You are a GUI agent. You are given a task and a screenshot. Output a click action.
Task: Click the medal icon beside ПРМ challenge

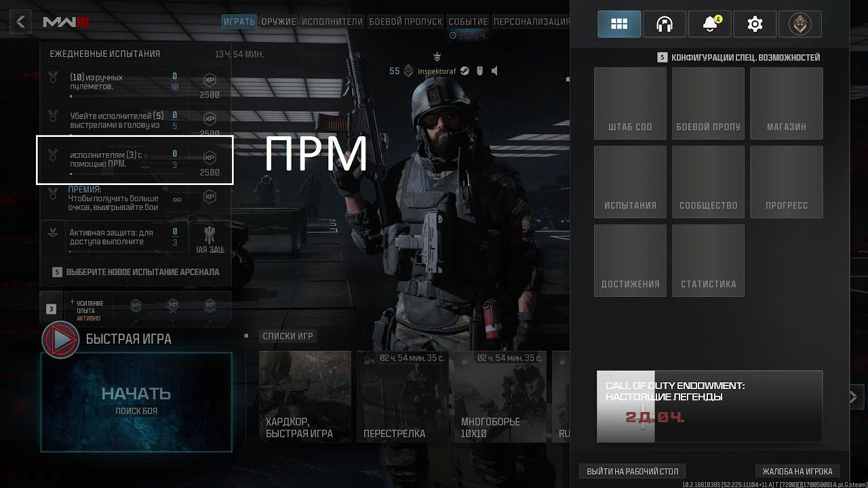(53, 157)
